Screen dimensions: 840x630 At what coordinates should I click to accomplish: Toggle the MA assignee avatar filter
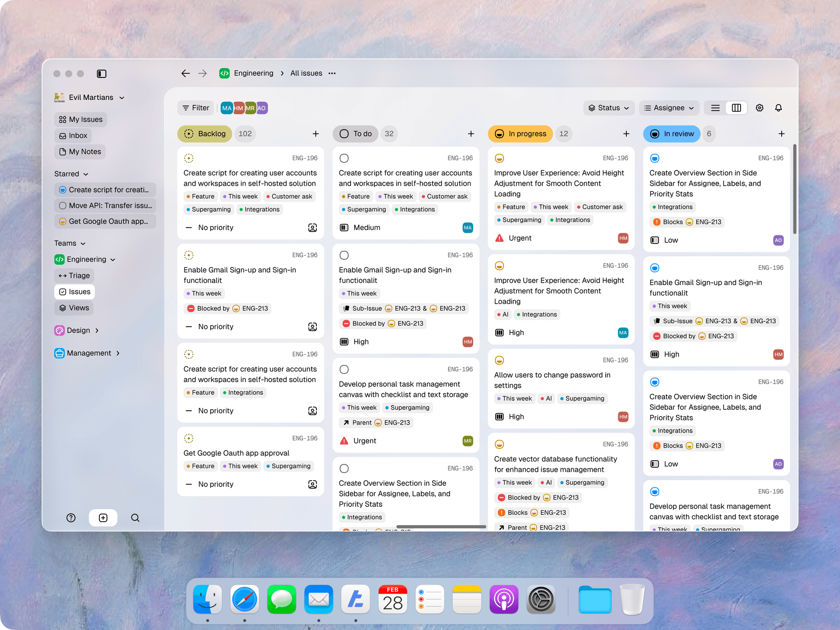226,108
